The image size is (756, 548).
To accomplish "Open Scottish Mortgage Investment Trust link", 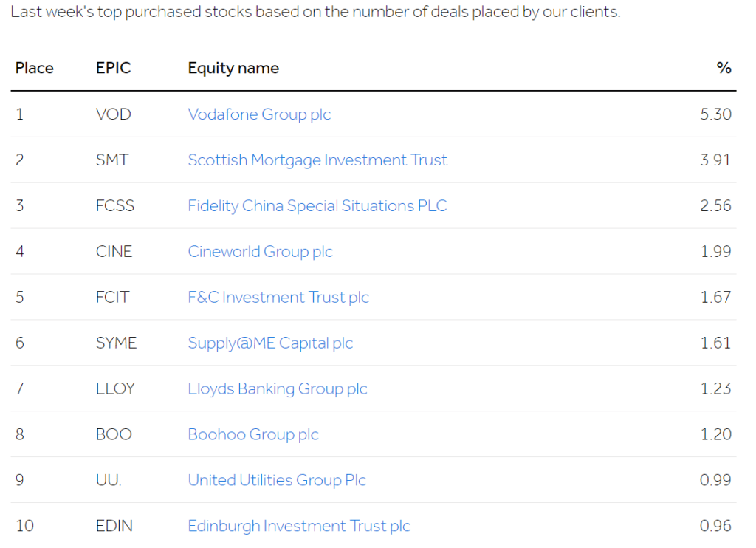I will pyautogui.click(x=317, y=160).
